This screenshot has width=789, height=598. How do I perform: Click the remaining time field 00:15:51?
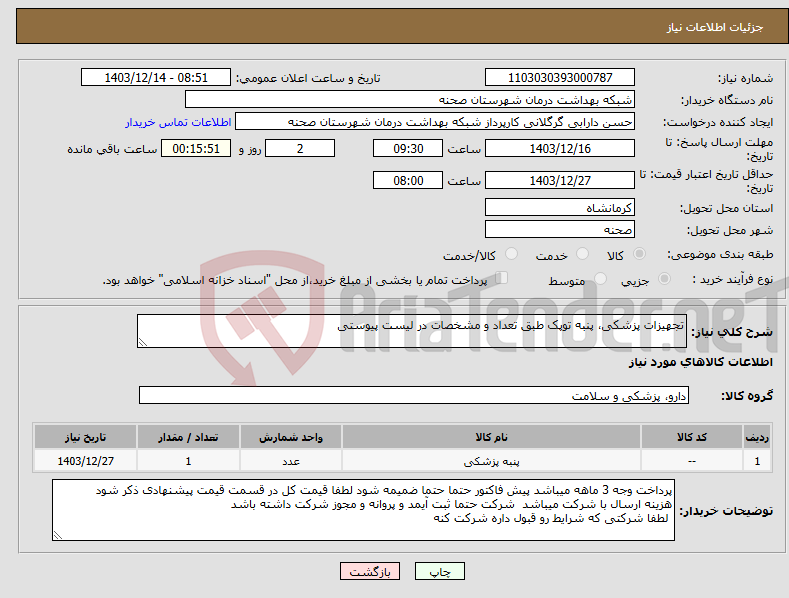[x=196, y=148]
